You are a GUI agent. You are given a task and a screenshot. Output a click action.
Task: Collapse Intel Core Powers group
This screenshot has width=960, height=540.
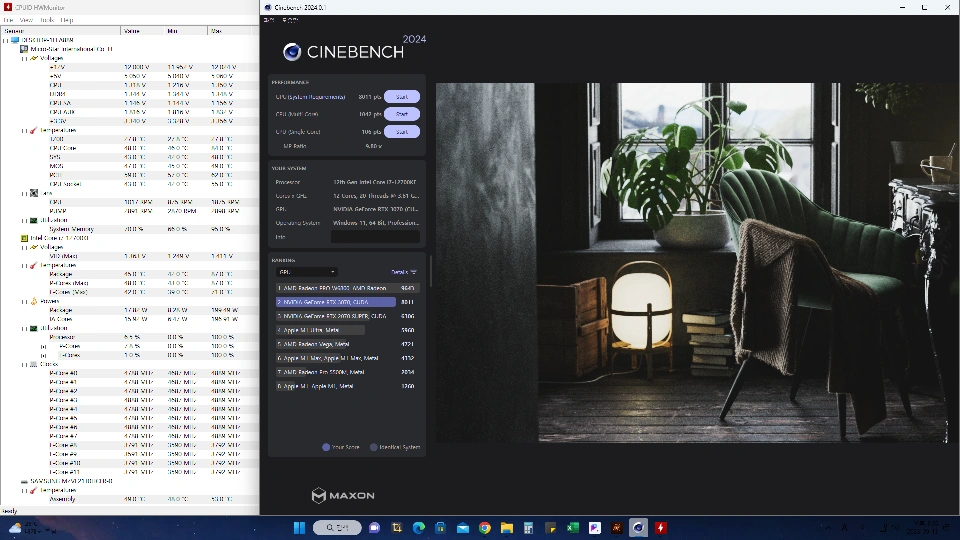pos(24,301)
